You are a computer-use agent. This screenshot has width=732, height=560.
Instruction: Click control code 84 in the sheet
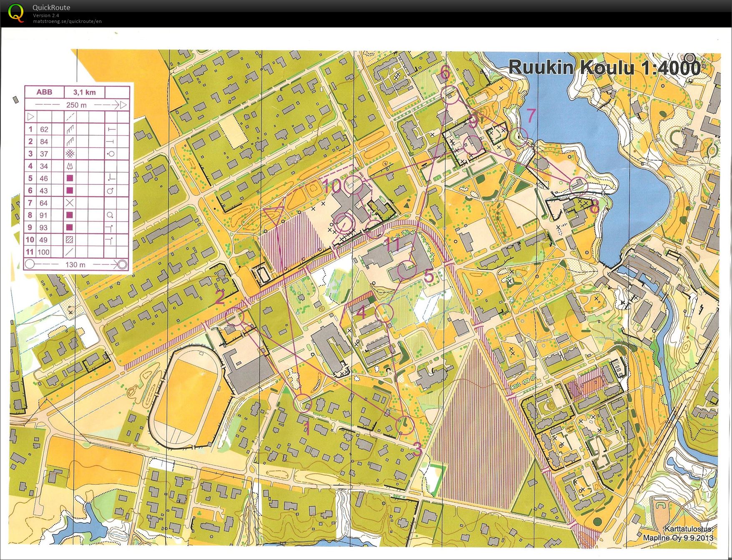(44, 142)
